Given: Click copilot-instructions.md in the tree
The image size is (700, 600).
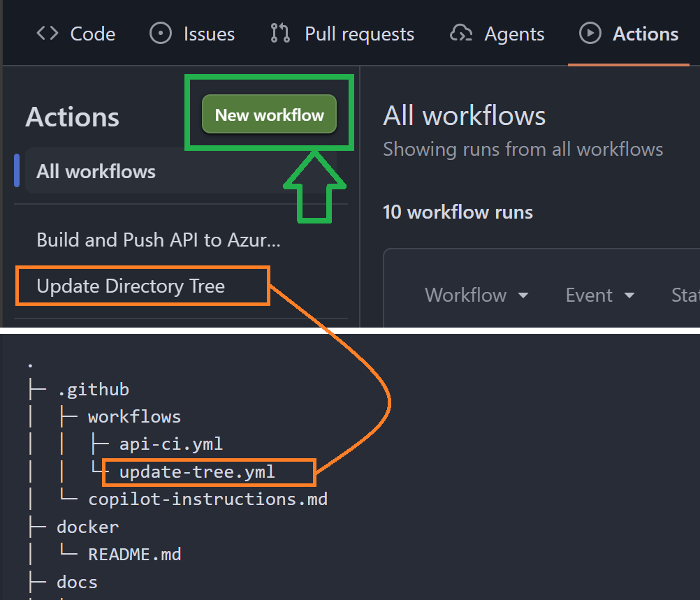Looking at the screenshot, I should pos(208,499).
